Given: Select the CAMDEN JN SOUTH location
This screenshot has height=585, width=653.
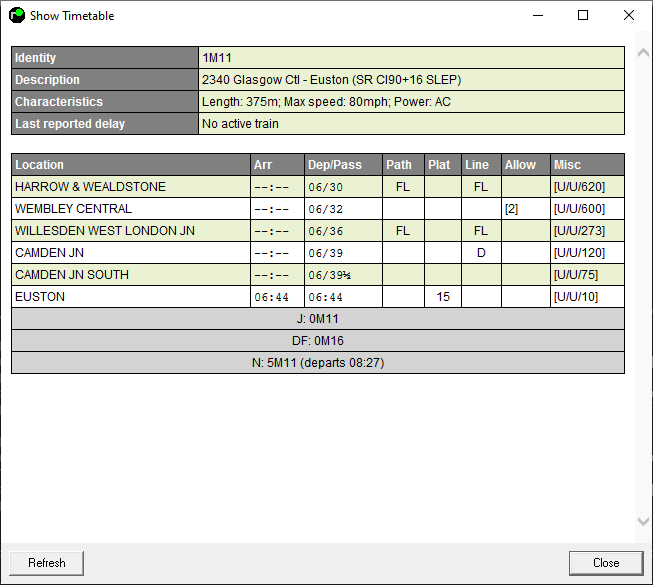Looking at the screenshot, I should click(131, 275).
